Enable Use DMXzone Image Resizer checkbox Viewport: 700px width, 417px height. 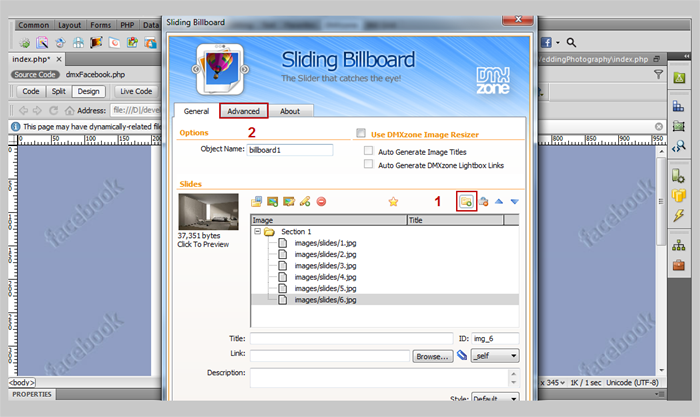click(361, 133)
